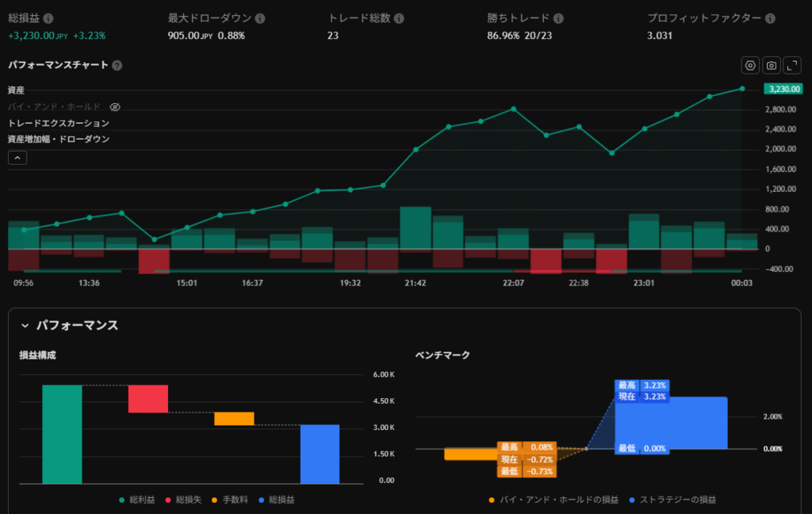Screen dimensions: 812x514
Task: Show the バイ・アンド・ホールド series via eye icon
Action: (114, 107)
